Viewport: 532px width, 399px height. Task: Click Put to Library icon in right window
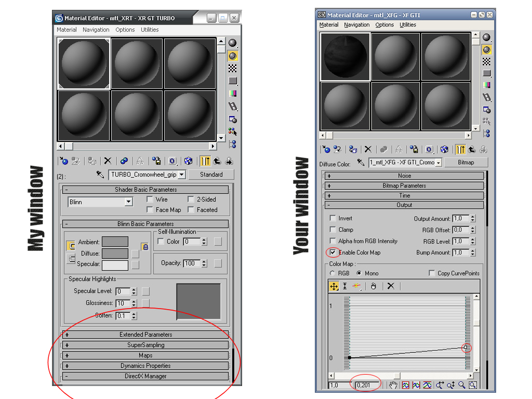(x=414, y=149)
